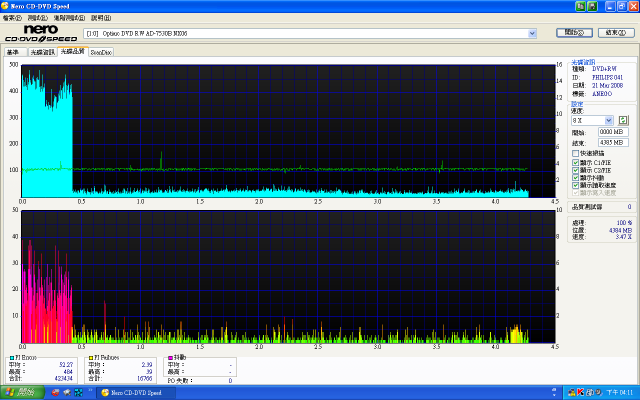This screenshot has width=640, height=400.
Task: Switch to the first benchmark tab
Action: (x=16, y=52)
